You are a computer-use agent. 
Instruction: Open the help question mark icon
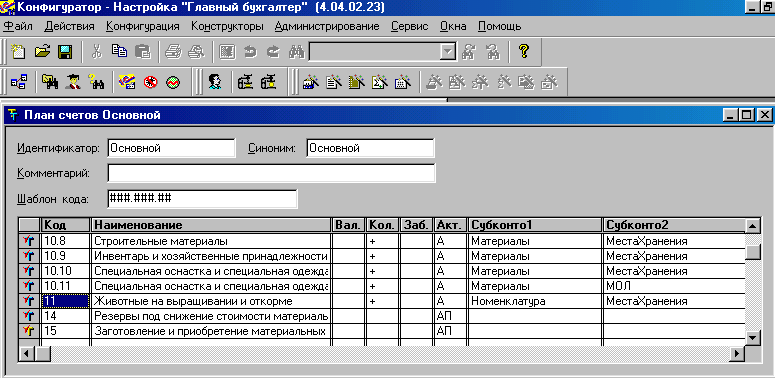tap(523, 51)
